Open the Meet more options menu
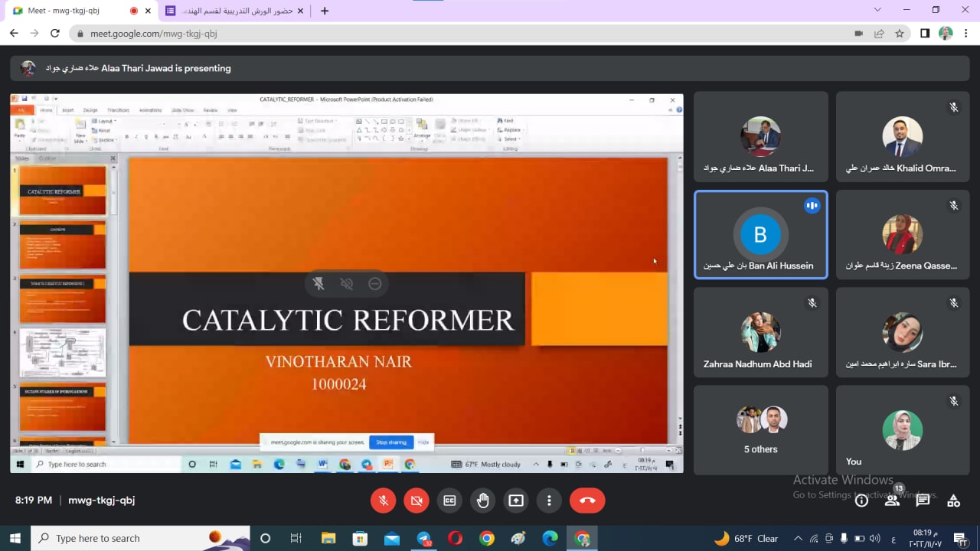Image resolution: width=980 pixels, height=551 pixels. tap(549, 500)
